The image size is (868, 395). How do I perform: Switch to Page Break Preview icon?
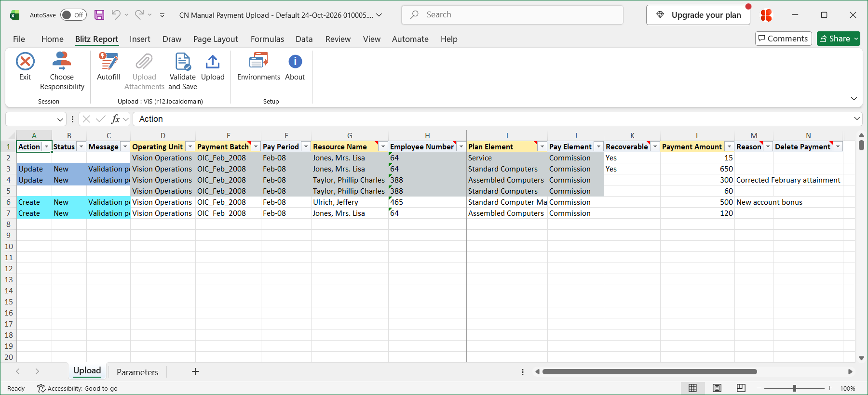[741, 388]
